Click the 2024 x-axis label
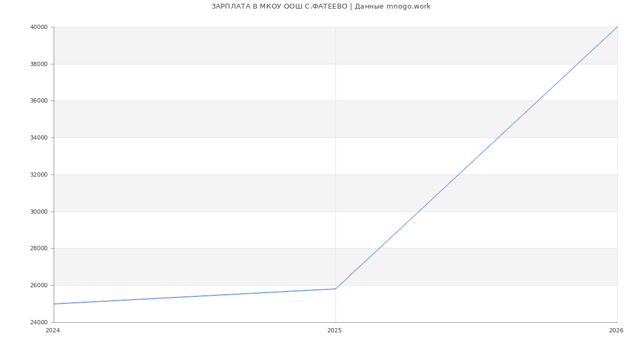644x349 pixels. [53, 331]
